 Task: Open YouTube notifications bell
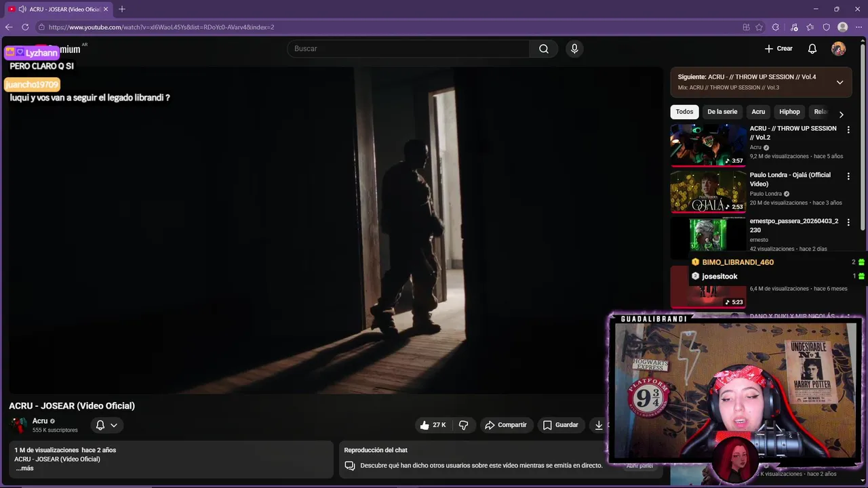click(812, 49)
